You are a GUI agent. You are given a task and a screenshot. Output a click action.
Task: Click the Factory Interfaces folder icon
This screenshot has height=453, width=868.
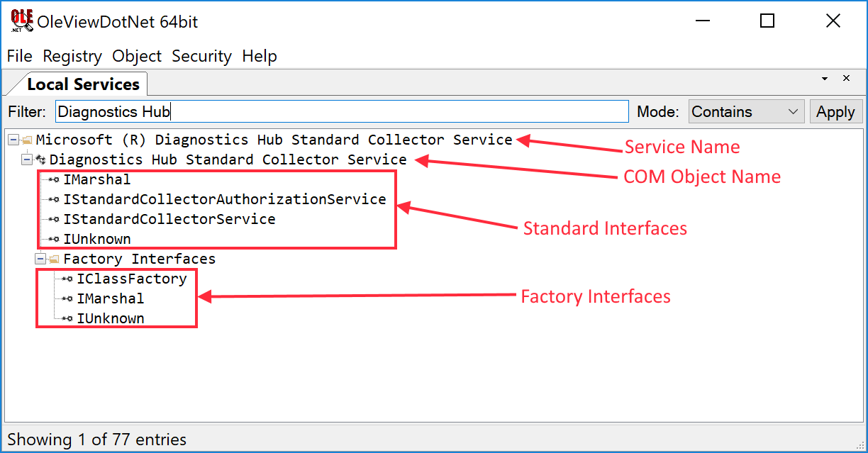click(54, 259)
